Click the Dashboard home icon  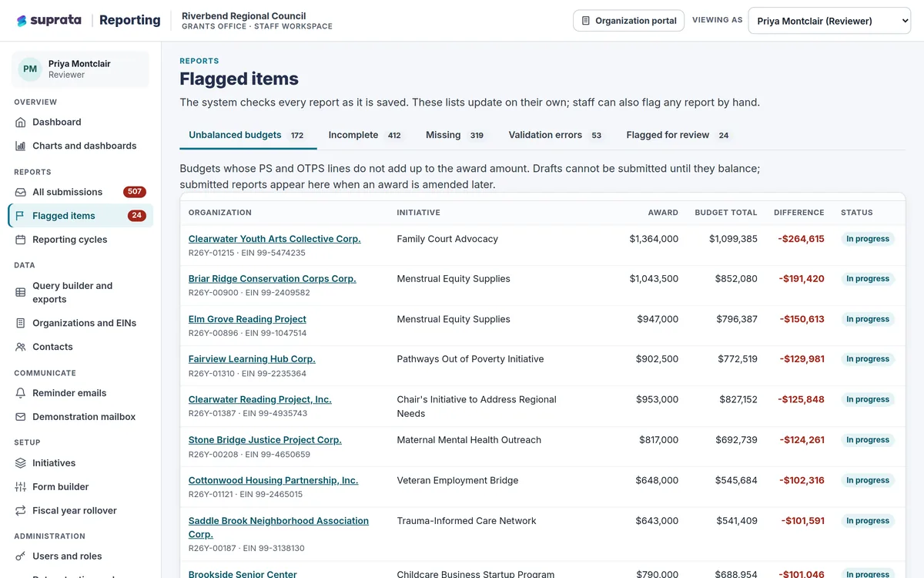pyautogui.click(x=21, y=122)
